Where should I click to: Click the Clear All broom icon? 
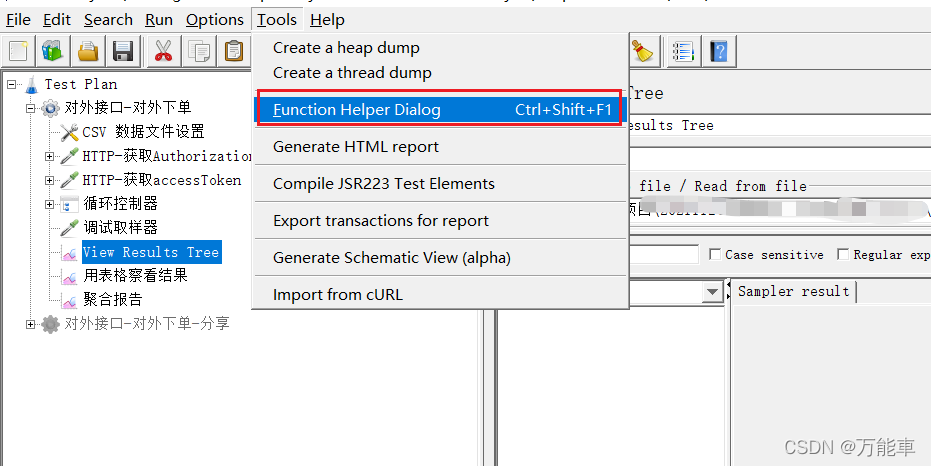[x=644, y=51]
